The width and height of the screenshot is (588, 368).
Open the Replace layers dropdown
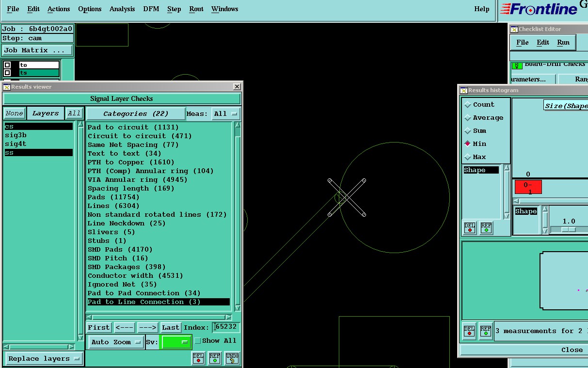43,359
